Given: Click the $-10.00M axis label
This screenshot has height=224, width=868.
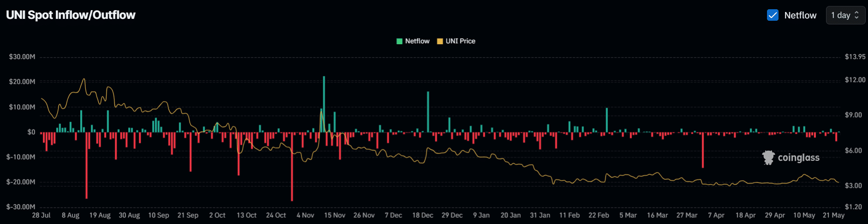Looking at the screenshot, I should (x=21, y=157).
